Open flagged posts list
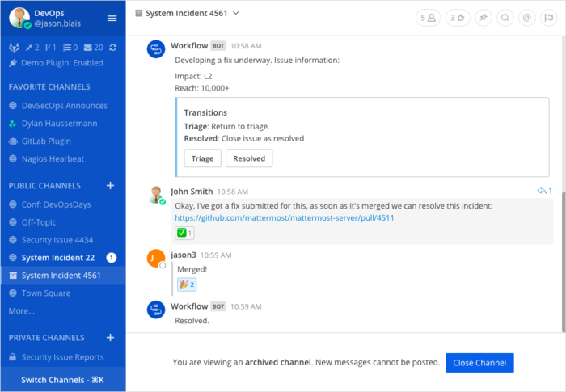This screenshot has height=392, width=566. pyautogui.click(x=549, y=17)
